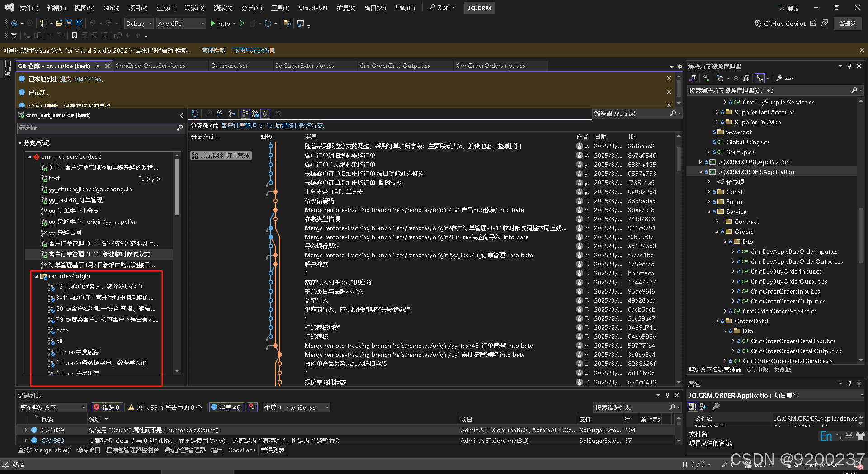This screenshot has height=474, width=868.
Task: Click the New Project toolbar icon
Action: (x=44, y=24)
